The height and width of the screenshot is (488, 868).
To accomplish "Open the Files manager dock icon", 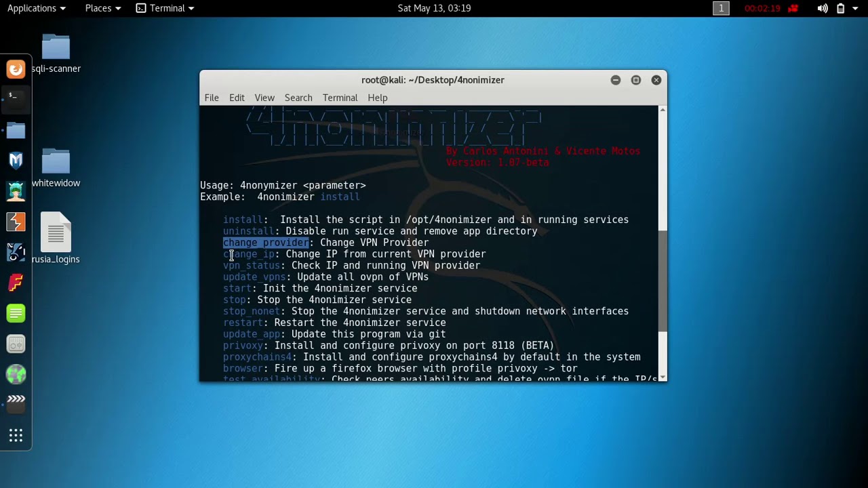I will [x=16, y=129].
